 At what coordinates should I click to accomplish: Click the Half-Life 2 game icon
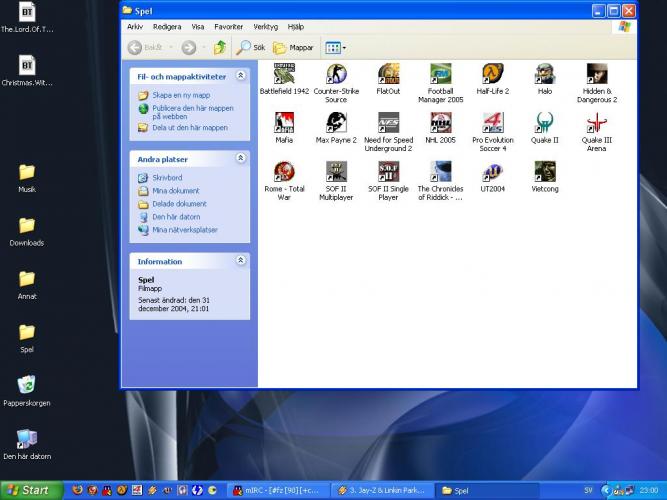coord(492,74)
